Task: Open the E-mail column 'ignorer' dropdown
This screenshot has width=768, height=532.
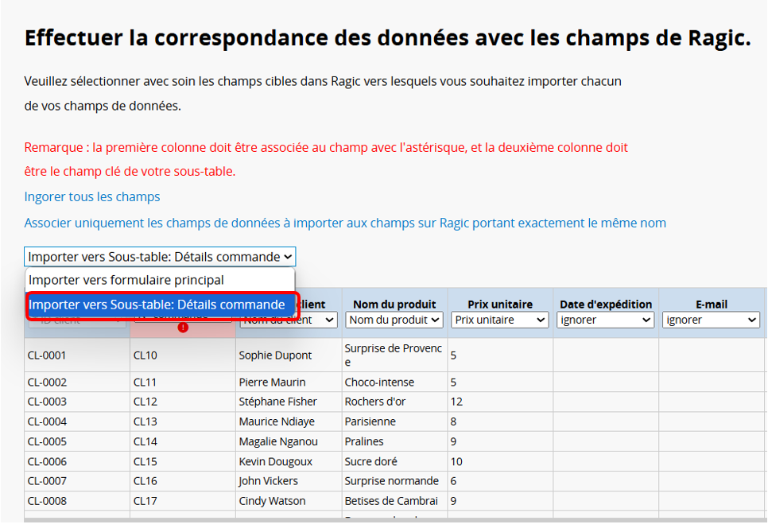Action: click(712, 320)
